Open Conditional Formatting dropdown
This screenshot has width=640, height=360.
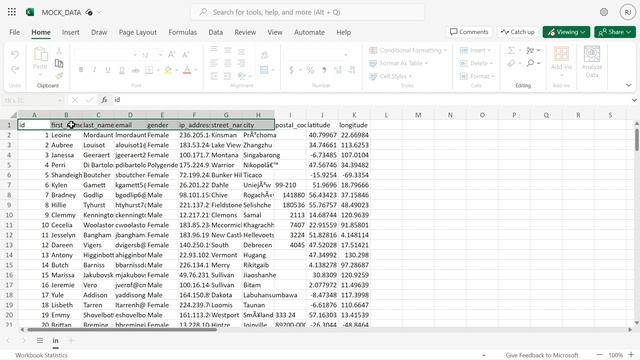click(x=408, y=50)
